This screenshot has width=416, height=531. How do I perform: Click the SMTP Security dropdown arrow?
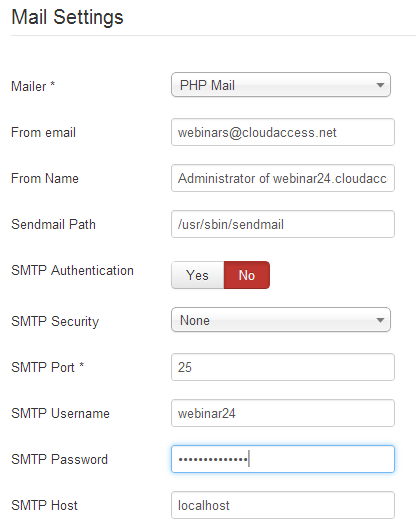coord(380,320)
